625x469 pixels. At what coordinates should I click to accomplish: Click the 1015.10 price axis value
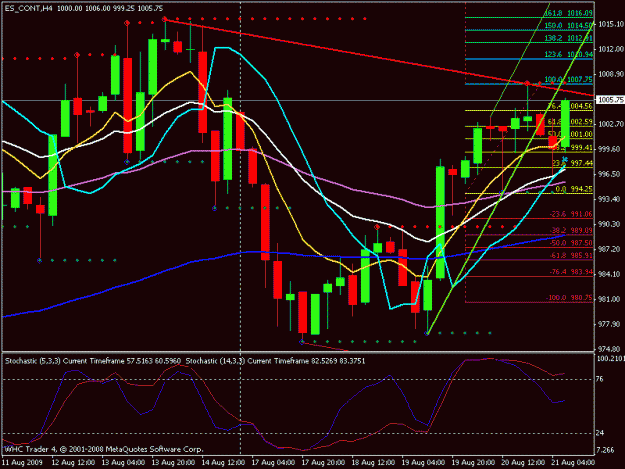[x=611, y=24]
